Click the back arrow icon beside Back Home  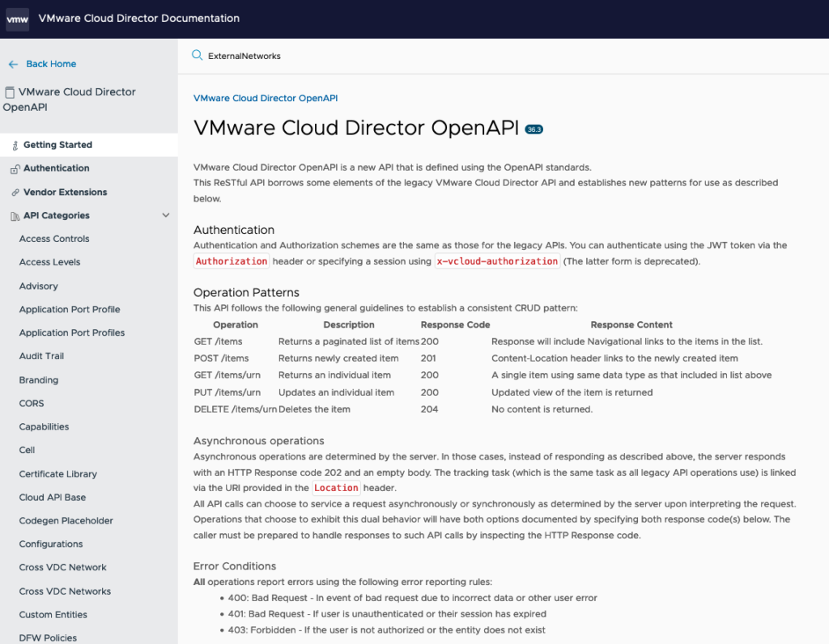click(x=13, y=65)
